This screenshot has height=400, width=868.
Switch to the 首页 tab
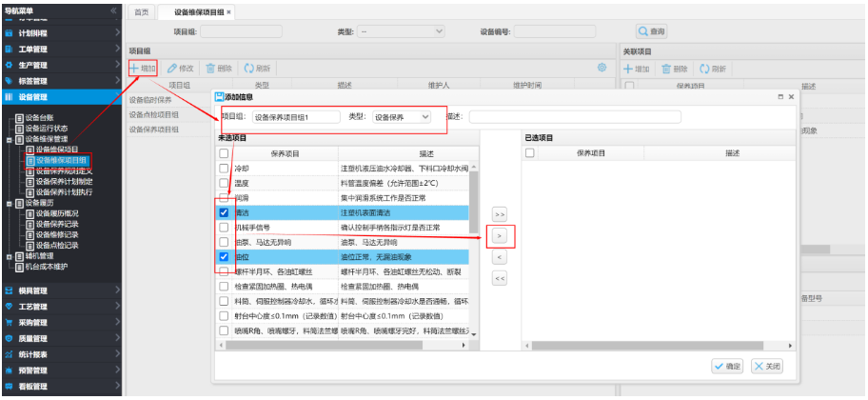point(142,12)
